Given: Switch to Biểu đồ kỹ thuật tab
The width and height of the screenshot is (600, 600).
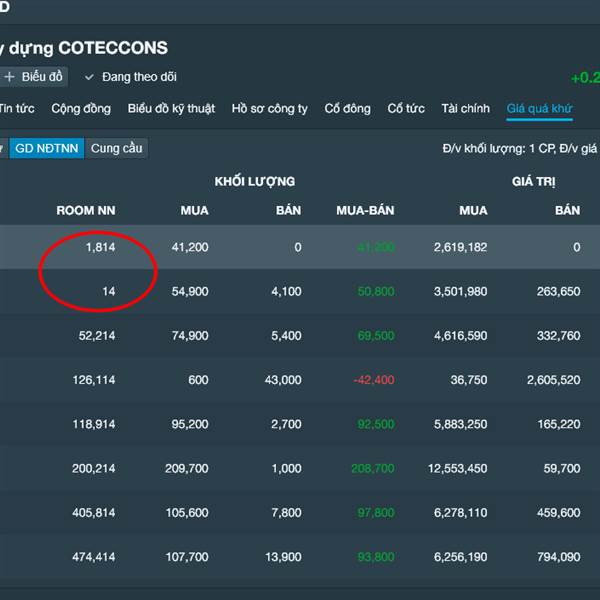Looking at the screenshot, I should pos(171,109).
